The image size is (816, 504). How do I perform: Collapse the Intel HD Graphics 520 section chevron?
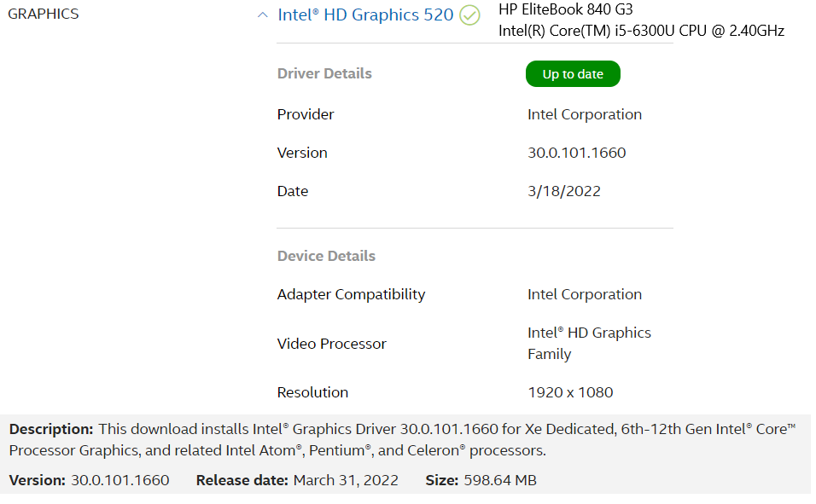263,15
